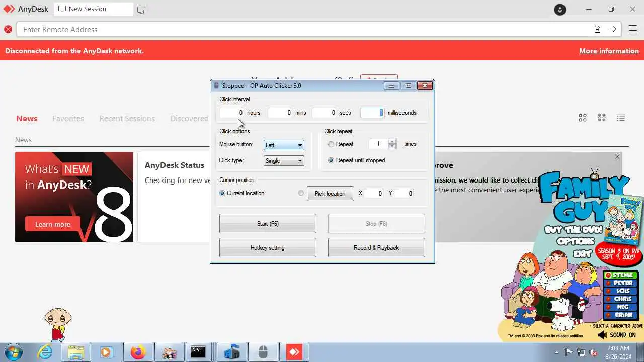Click the red disconnected status icon
Image resolution: width=644 pixels, height=362 pixels.
click(x=8, y=29)
